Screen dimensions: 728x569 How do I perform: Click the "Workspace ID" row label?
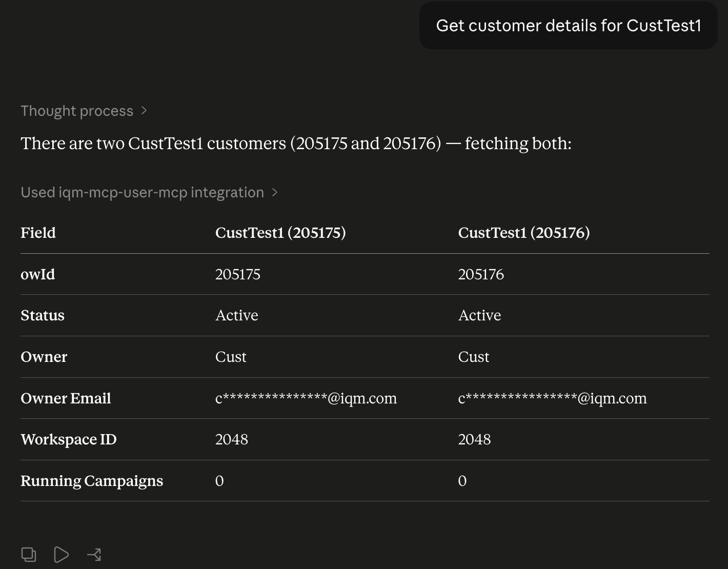[x=69, y=439]
